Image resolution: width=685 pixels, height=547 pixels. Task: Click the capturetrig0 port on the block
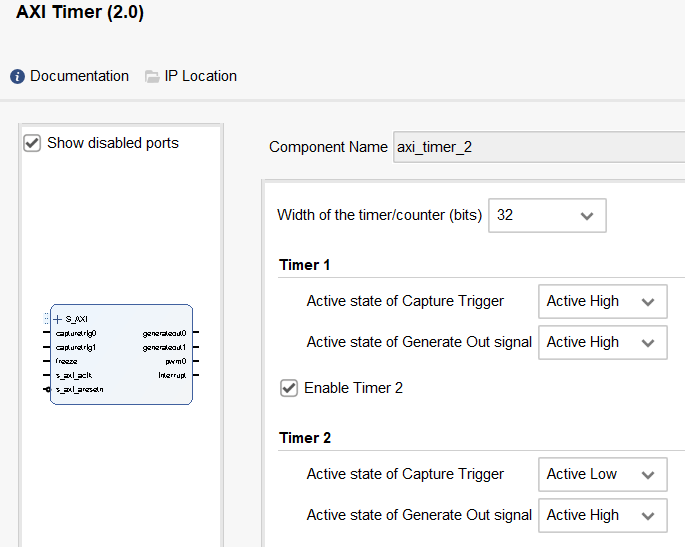tap(76, 333)
